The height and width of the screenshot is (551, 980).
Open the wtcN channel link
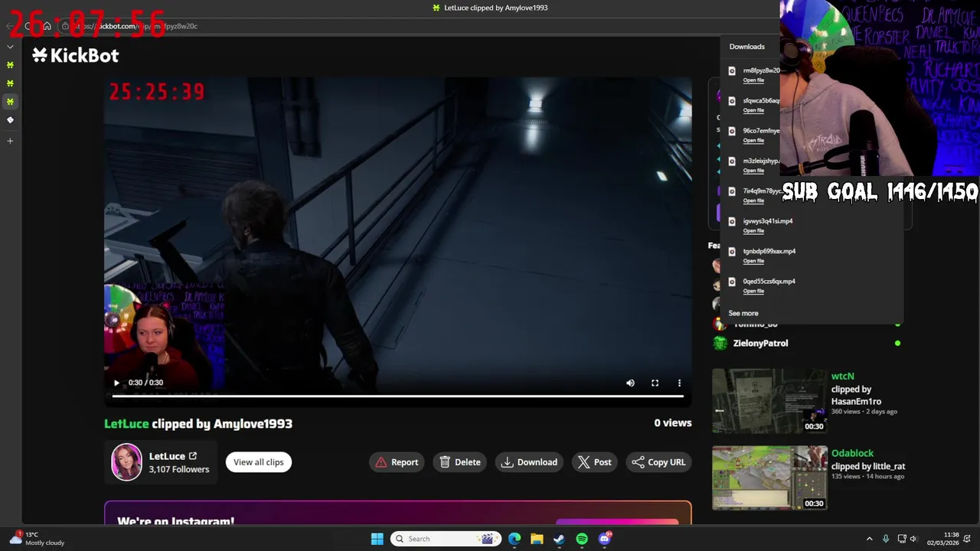click(x=842, y=377)
